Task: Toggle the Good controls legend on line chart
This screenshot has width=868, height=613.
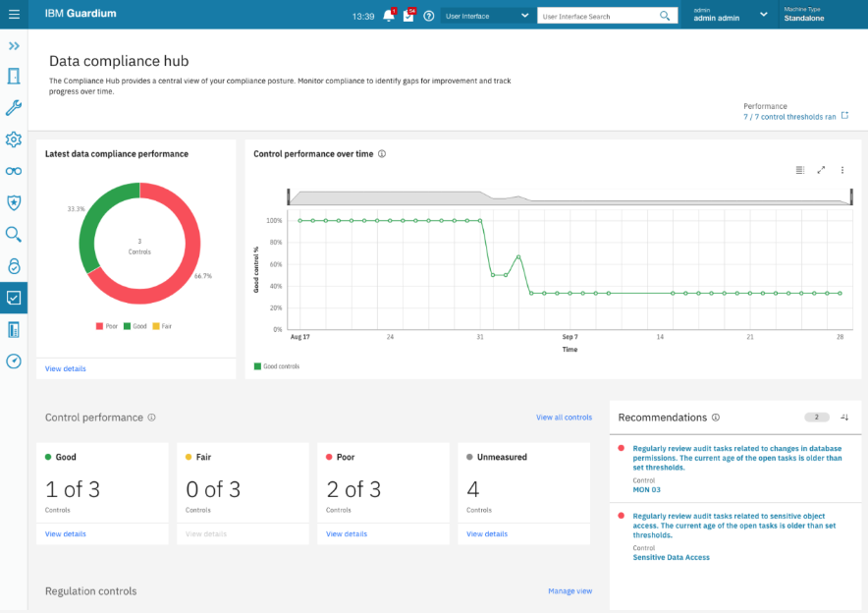Action: [x=277, y=366]
